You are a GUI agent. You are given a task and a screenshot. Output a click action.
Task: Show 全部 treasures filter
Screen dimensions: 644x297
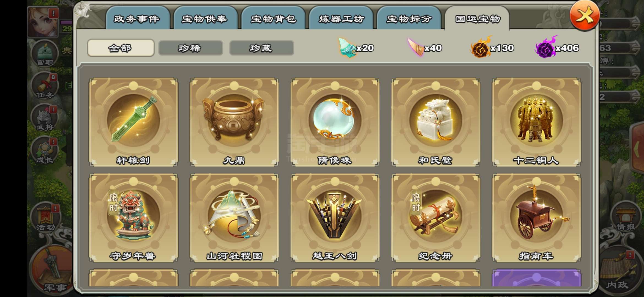pyautogui.click(x=121, y=48)
